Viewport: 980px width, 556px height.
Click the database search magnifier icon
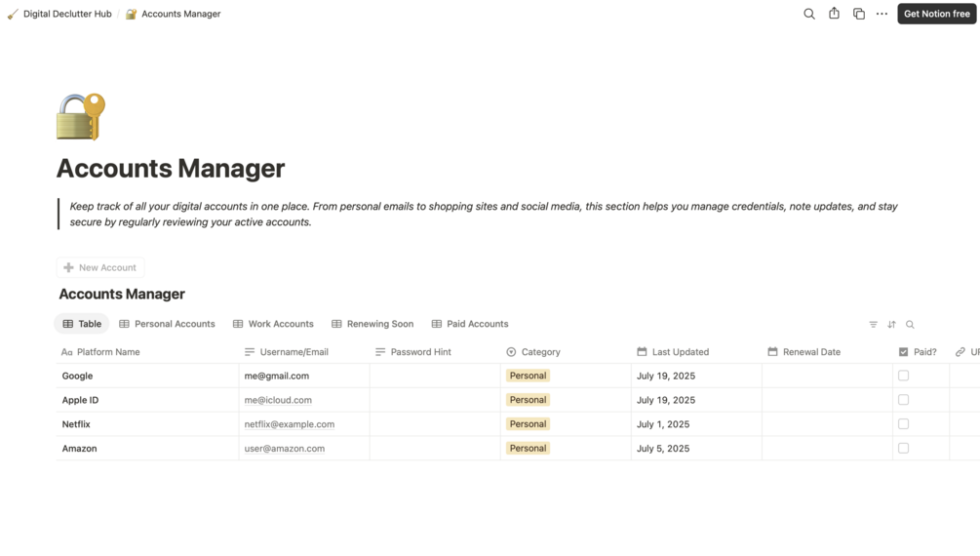910,324
